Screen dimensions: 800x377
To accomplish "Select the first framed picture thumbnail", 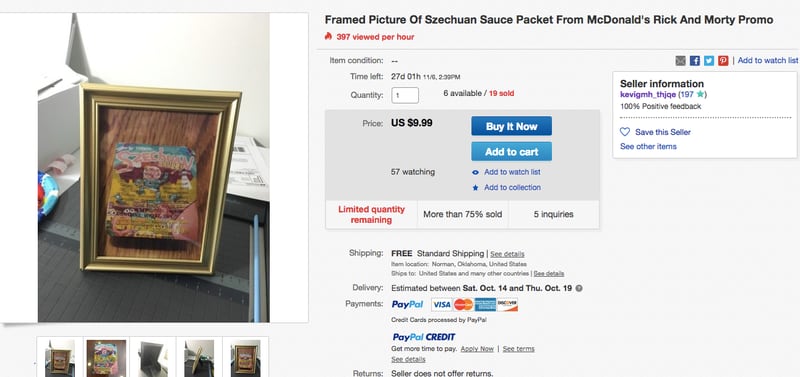I will coord(60,358).
